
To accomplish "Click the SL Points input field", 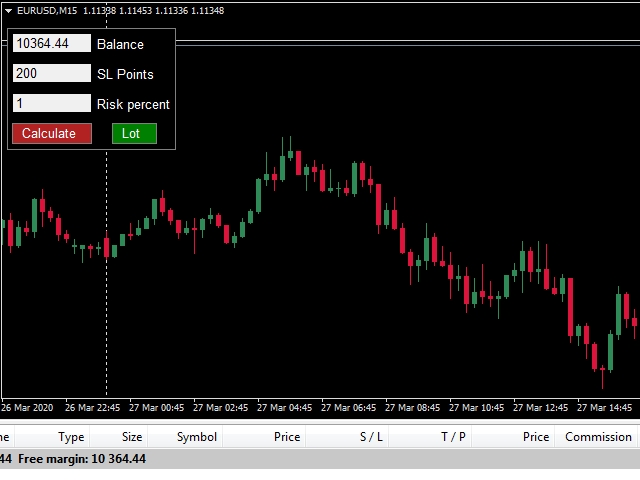I will tap(52, 73).
